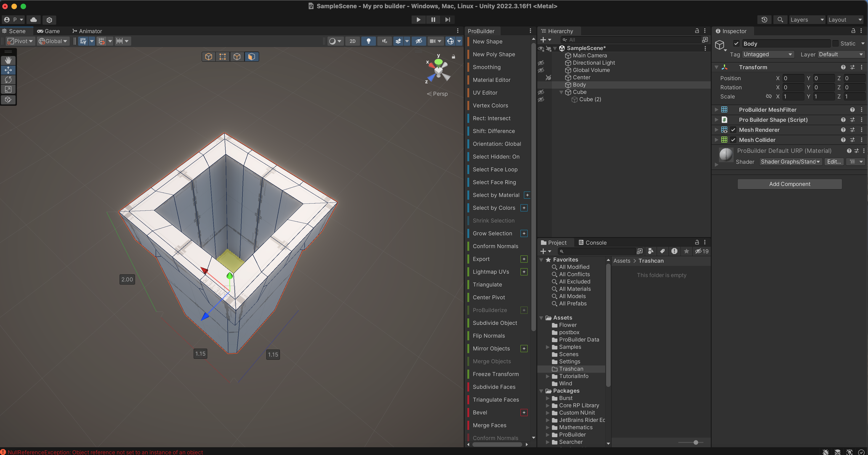Screen dimensions: 868x455
Task: Switch to ProBuilder vertex selection mode
Action: coord(222,57)
